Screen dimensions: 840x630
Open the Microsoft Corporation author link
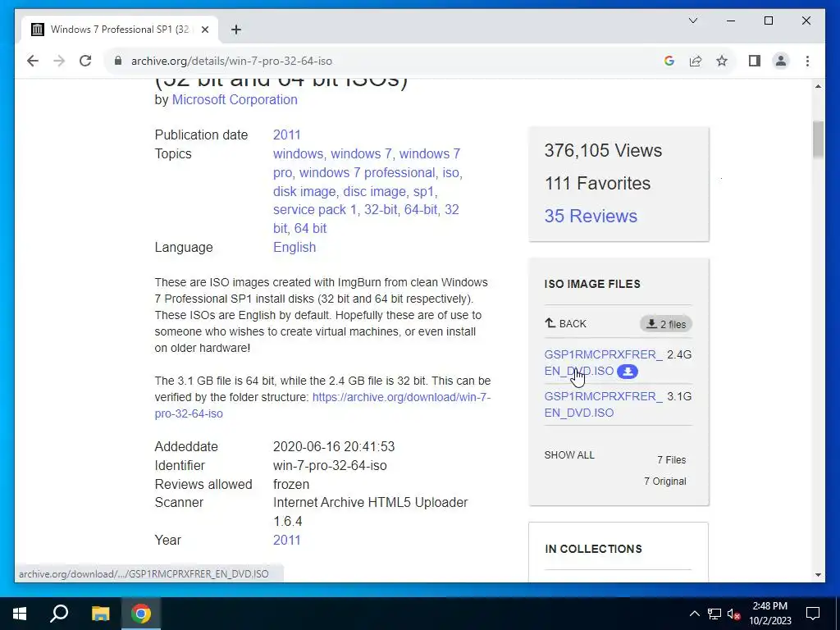point(234,99)
